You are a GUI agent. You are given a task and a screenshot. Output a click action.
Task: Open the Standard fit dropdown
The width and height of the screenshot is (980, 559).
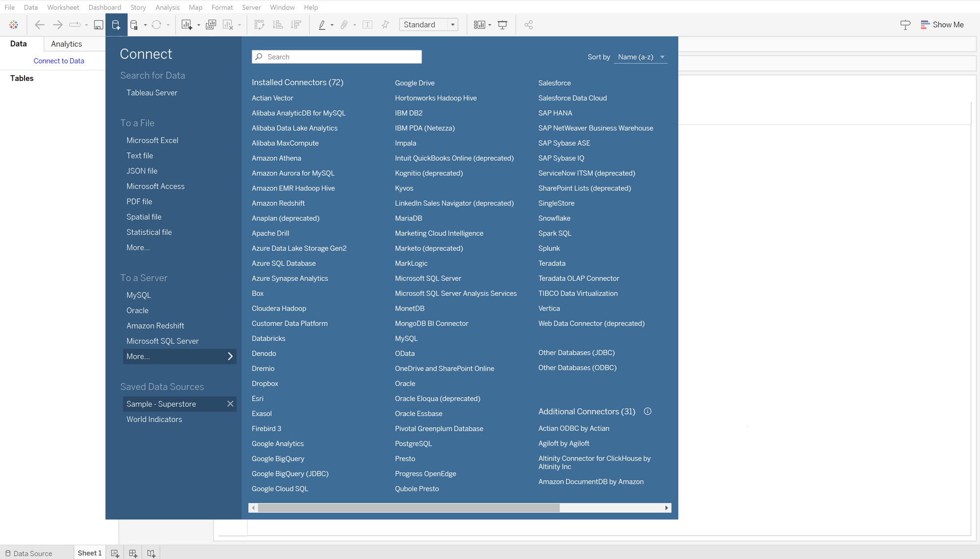[x=453, y=24]
